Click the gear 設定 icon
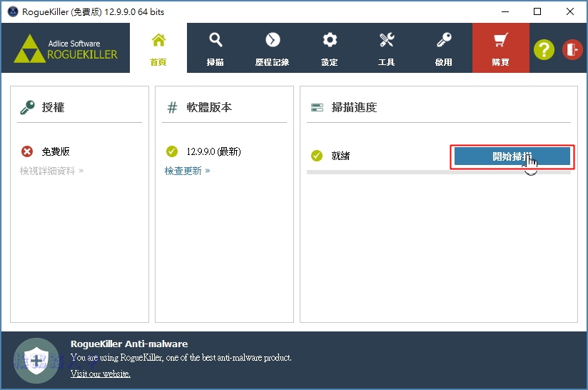The height and width of the screenshot is (390, 588). (x=330, y=40)
